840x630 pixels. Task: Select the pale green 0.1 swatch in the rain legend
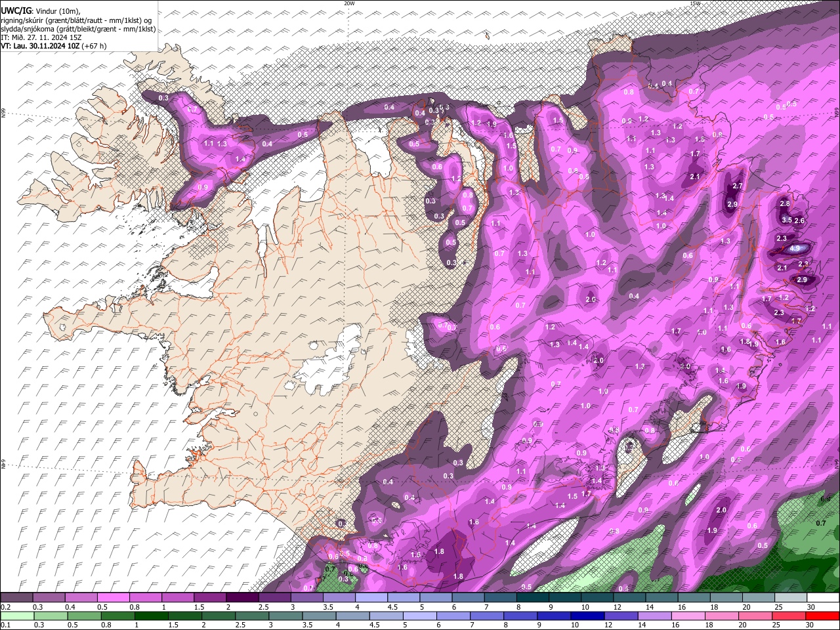16,616
